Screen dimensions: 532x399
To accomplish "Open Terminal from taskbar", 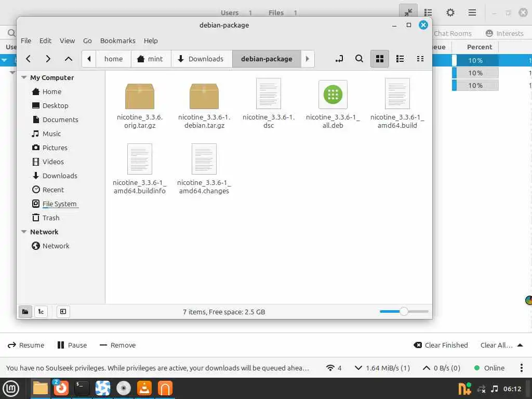I will click(82, 388).
